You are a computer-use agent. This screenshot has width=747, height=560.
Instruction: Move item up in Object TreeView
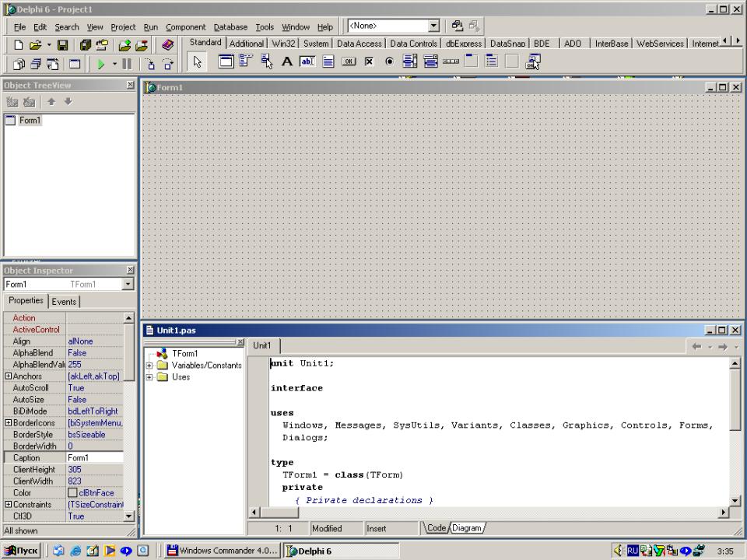point(51,101)
